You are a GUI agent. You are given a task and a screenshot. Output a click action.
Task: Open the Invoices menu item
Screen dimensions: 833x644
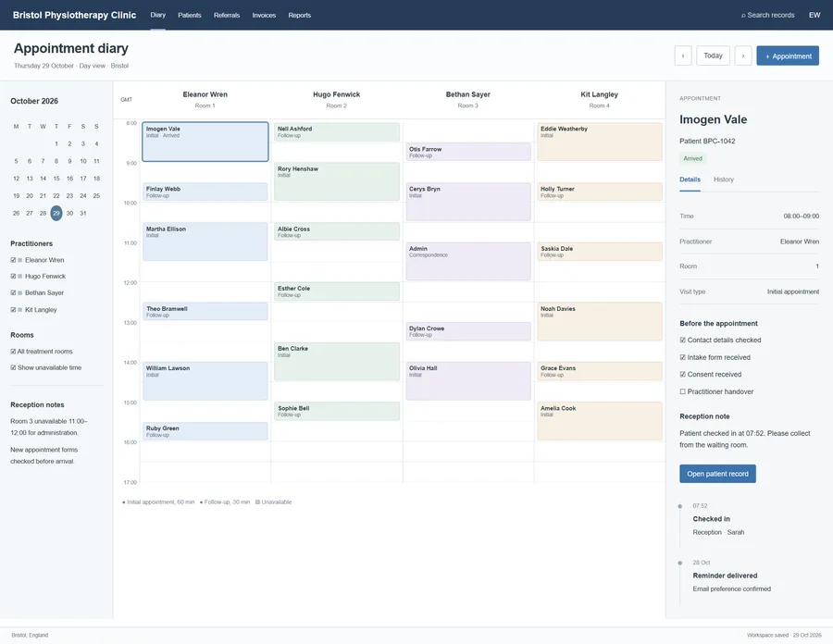coord(264,15)
